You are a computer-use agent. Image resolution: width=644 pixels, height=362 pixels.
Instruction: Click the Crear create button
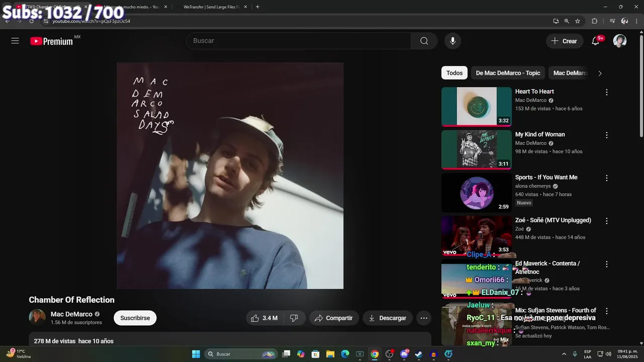coord(565,41)
